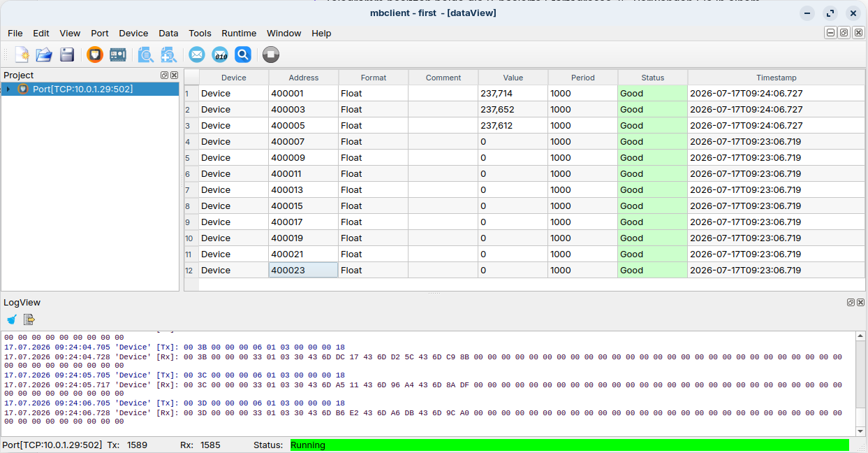The height and width of the screenshot is (453, 868).
Task: Open the Help menu
Action: click(x=321, y=33)
